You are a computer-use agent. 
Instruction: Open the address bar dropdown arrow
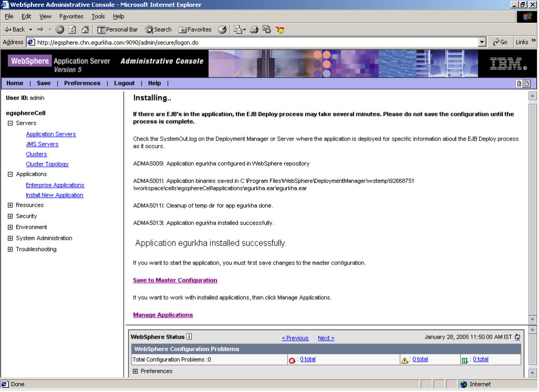coord(482,42)
